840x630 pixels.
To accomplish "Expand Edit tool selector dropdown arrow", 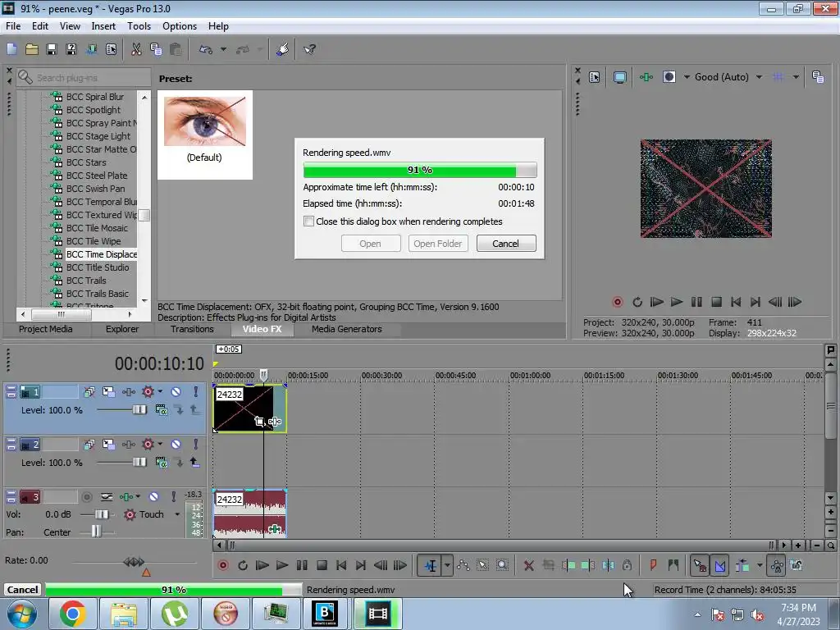I will point(447,565).
